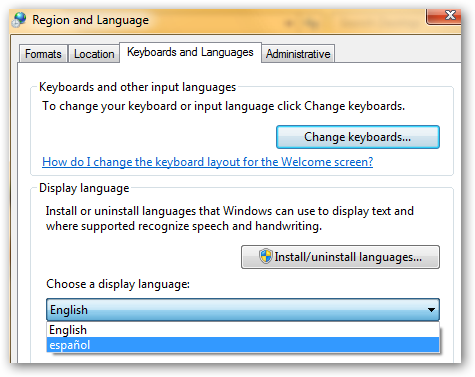Select the Keyboards and Languages tab

[x=190, y=52]
